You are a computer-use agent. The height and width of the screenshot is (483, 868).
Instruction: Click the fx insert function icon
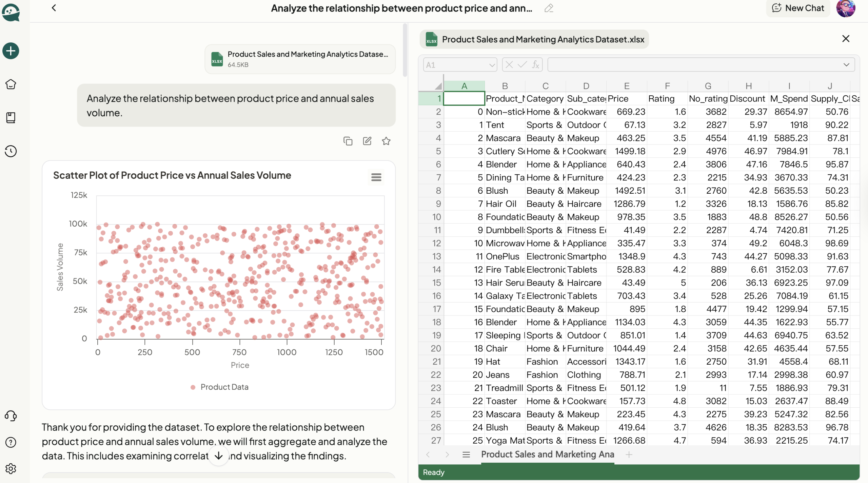pyautogui.click(x=535, y=65)
